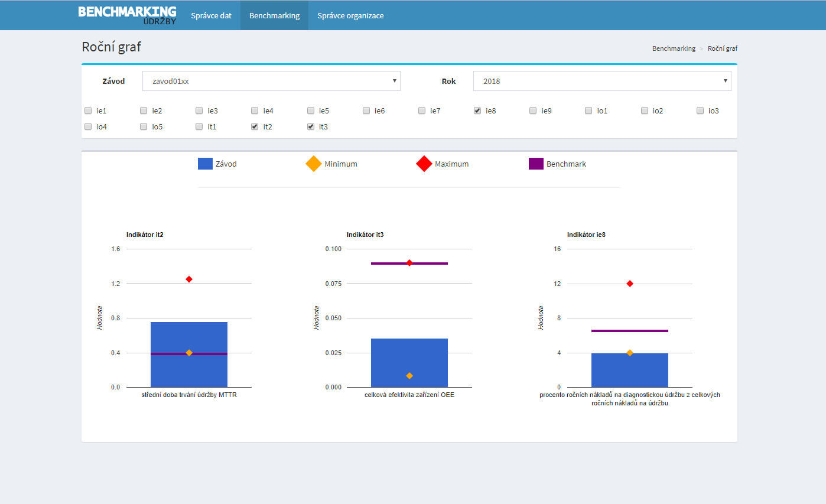
Task: Click the Minimum legend label
Action: [341, 164]
